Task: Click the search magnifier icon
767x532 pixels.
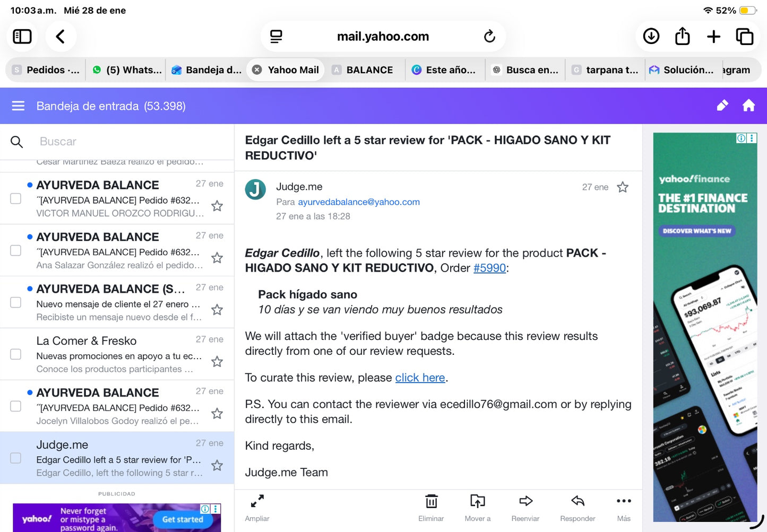Action: coord(17,142)
